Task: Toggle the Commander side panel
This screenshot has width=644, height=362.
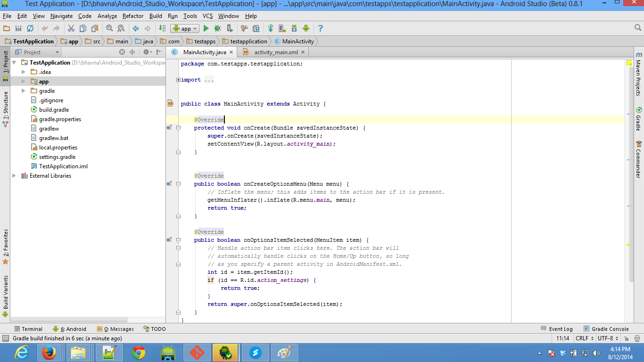Action: pos(638,160)
